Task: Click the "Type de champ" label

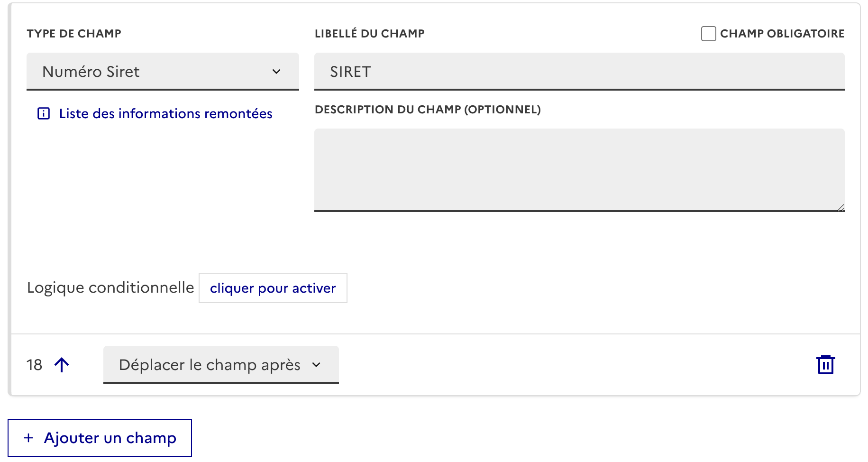Action: pyautogui.click(x=74, y=34)
